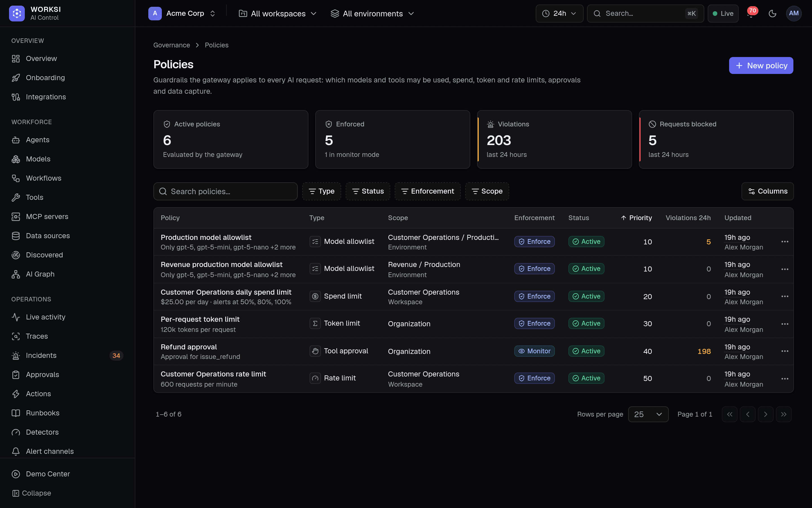Navigate to AI Graph

click(67, 274)
